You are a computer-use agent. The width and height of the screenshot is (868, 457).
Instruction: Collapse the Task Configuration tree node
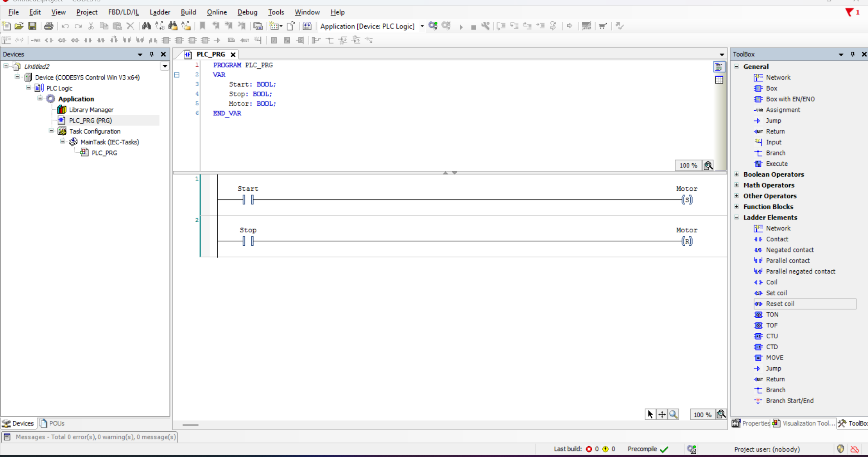pyautogui.click(x=51, y=131)
